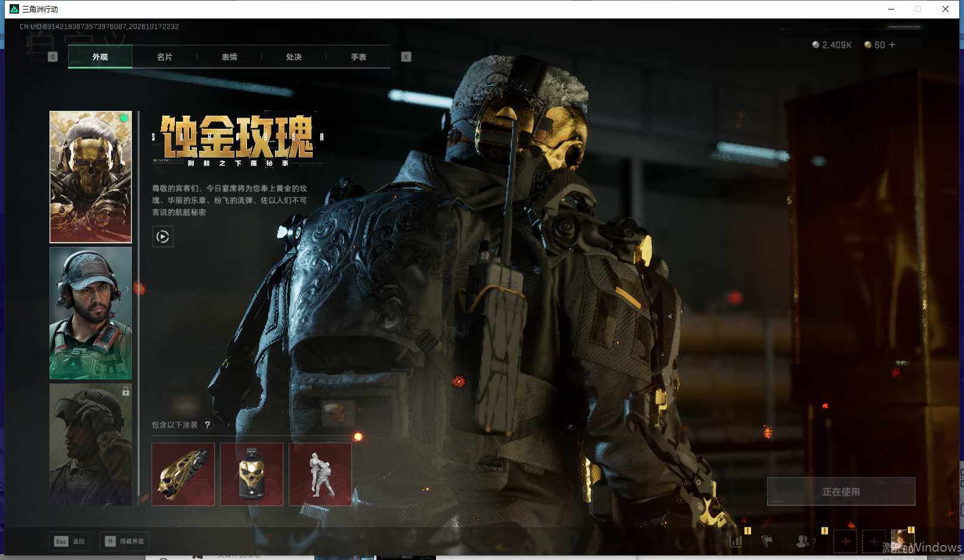Click the 三角洲行动 window app icon
The width and height of the screenshot is (964, 560).
[x=14, y=9]
